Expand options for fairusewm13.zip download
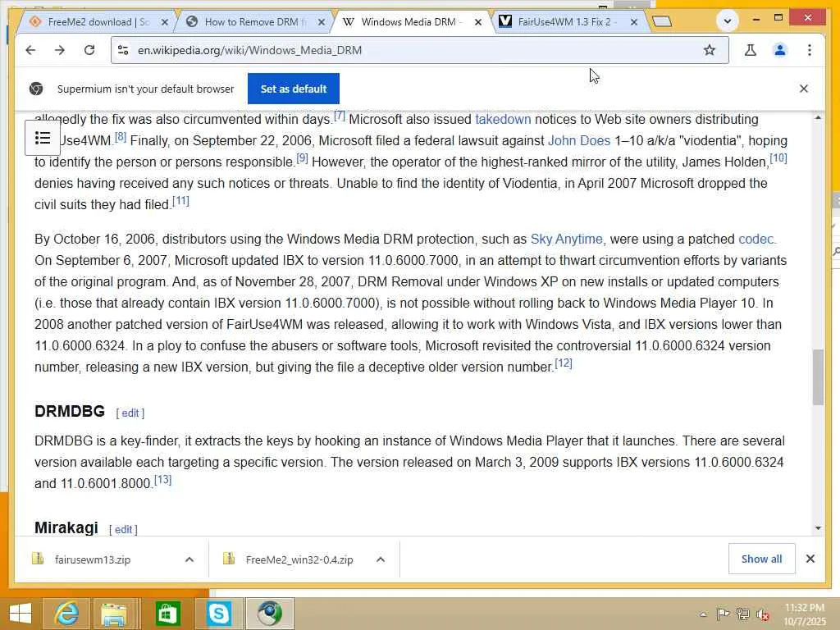This screenshot has height=630, width=840. (x=189, y=559)
